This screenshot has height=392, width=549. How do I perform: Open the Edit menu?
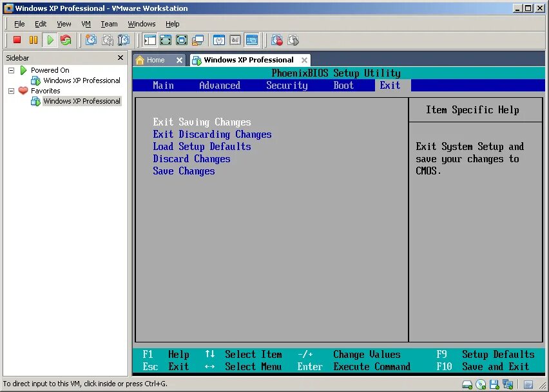pyautogui.click(x=41, y=24)
